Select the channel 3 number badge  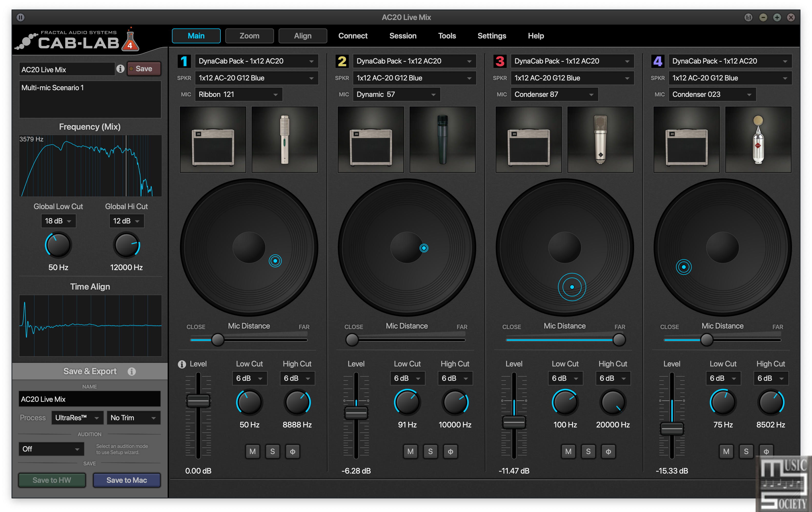(500, 61)
